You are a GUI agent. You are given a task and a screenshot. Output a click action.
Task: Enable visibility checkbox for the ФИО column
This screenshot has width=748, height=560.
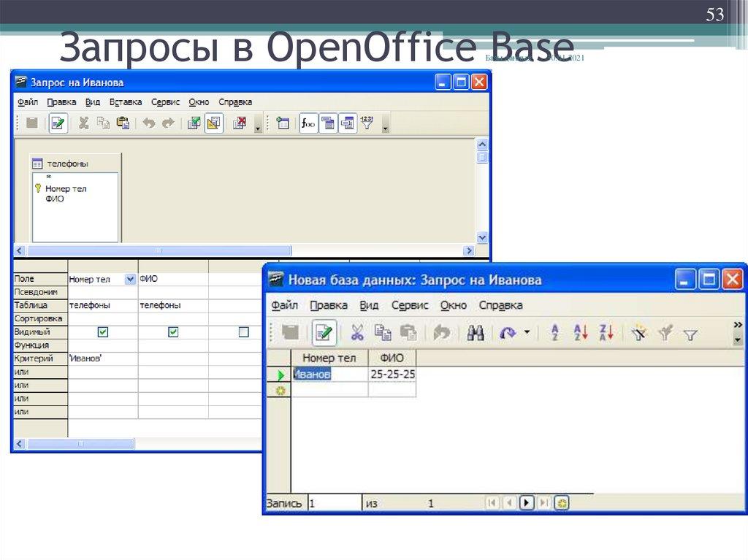click(173, 331)
